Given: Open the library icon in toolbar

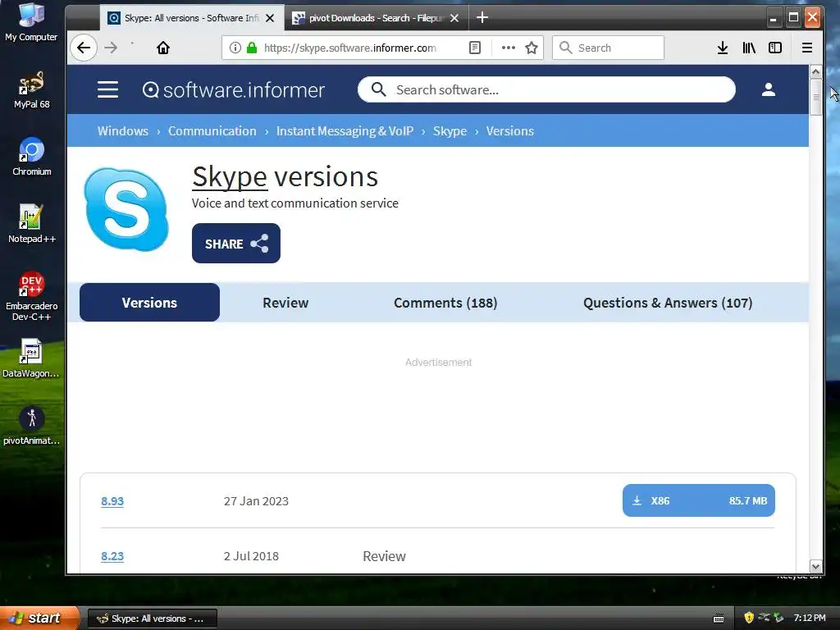Looking at the screenshot, I should pyautogui.click(x=749, y=48).
